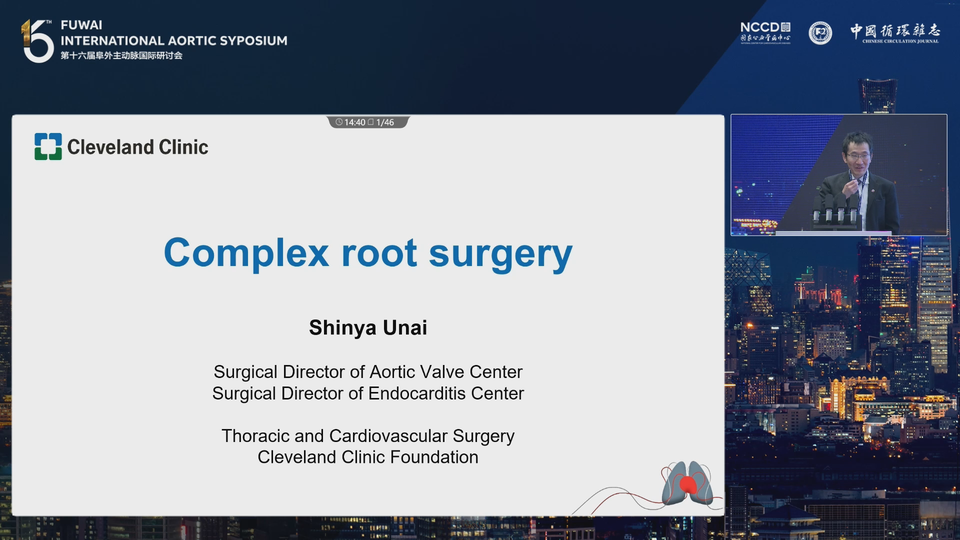
Task: Click the Cleveland Clinic wordmark text
Action: click(x=138, y=147)
